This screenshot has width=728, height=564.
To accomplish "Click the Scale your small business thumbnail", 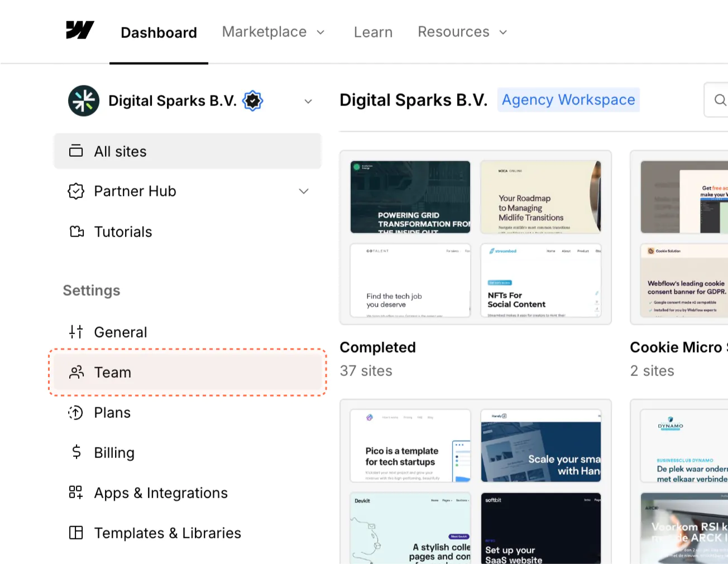I will pyautogui.click(x=541, y=446).
